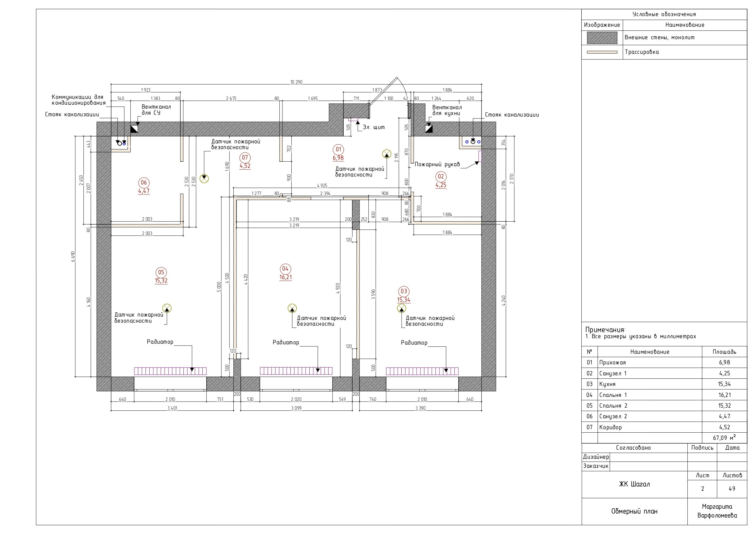Click the radiator symbol in room 05
The image size is (756, 534).
[170, 371]
